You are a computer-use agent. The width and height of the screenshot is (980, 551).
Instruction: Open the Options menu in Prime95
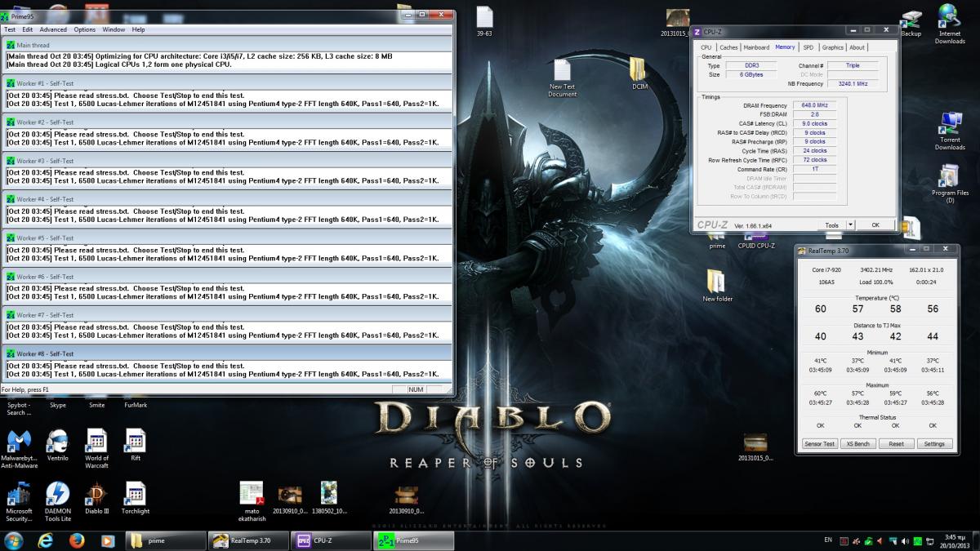tap(85, 29)
